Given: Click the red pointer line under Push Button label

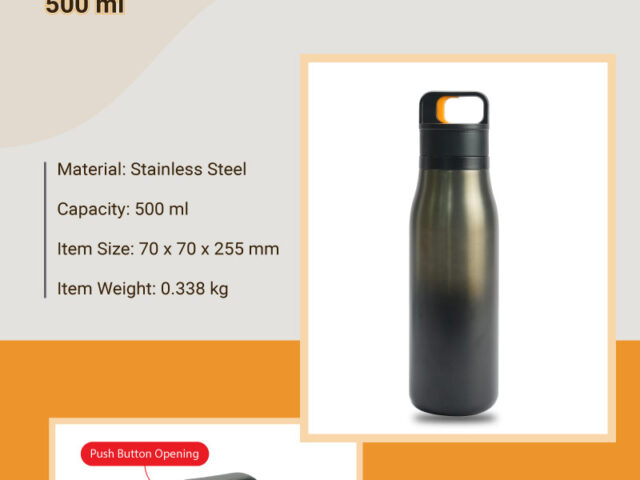Looking at the screenshot, I should pos(145,473).
